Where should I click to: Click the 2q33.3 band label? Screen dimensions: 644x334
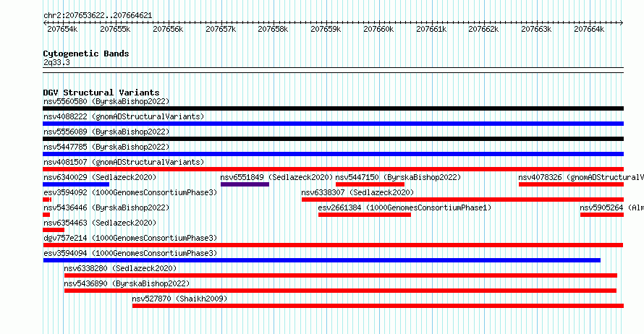point(56,63)
